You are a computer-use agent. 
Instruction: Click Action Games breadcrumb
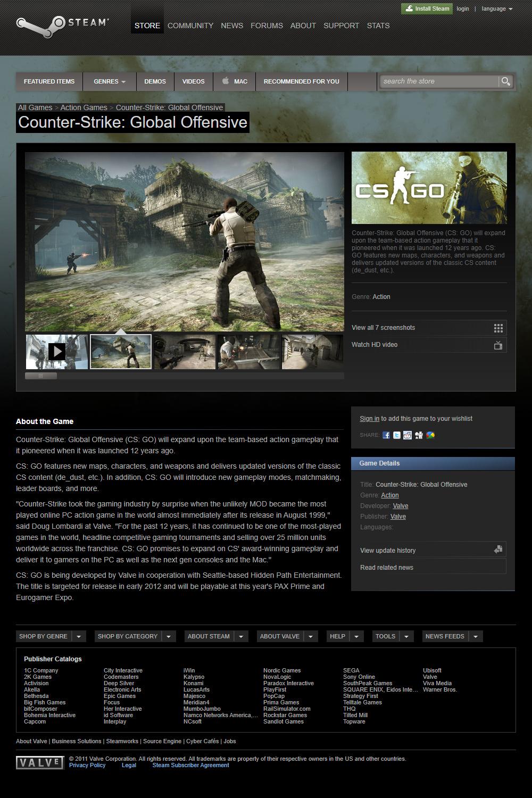84,107
